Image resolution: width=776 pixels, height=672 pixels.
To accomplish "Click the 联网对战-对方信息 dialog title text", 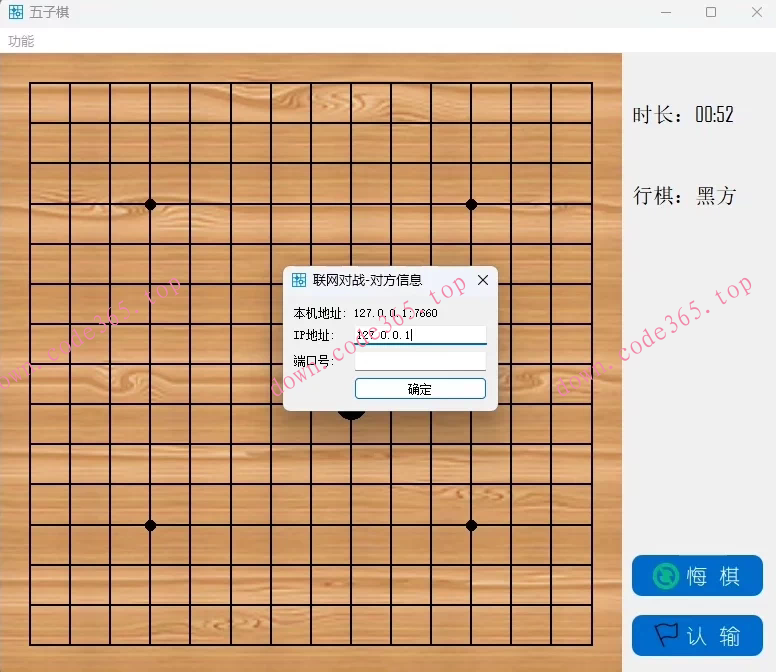I will [367, 280].
